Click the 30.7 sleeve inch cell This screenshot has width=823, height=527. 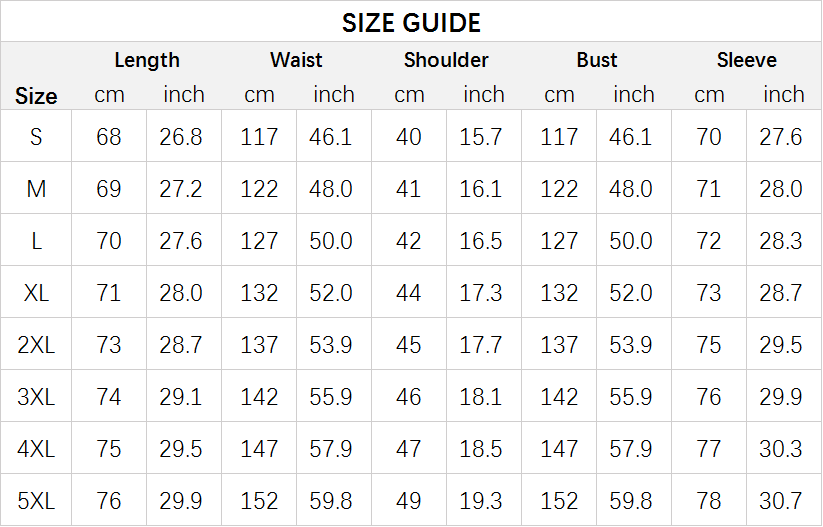[x=781, y=501]
